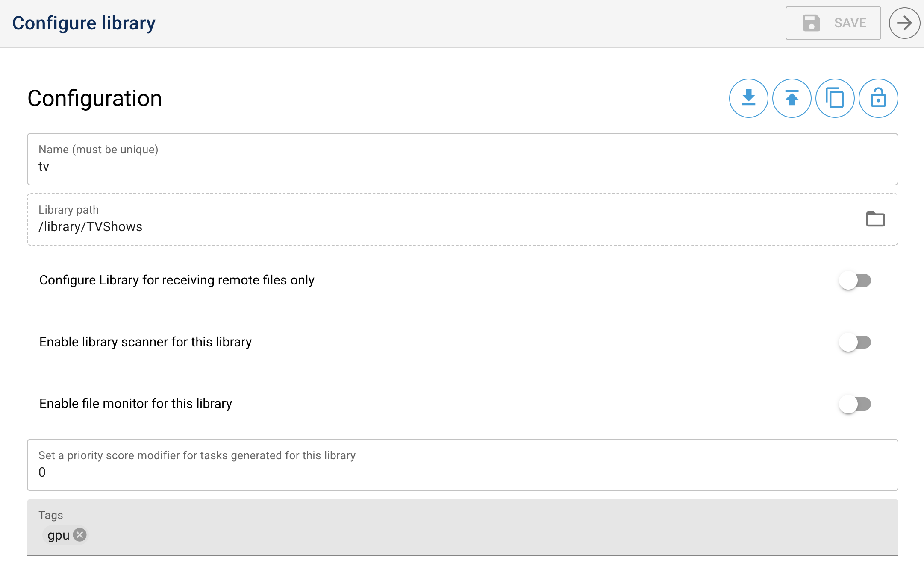Click the Configure library page title

coord(84,23)
